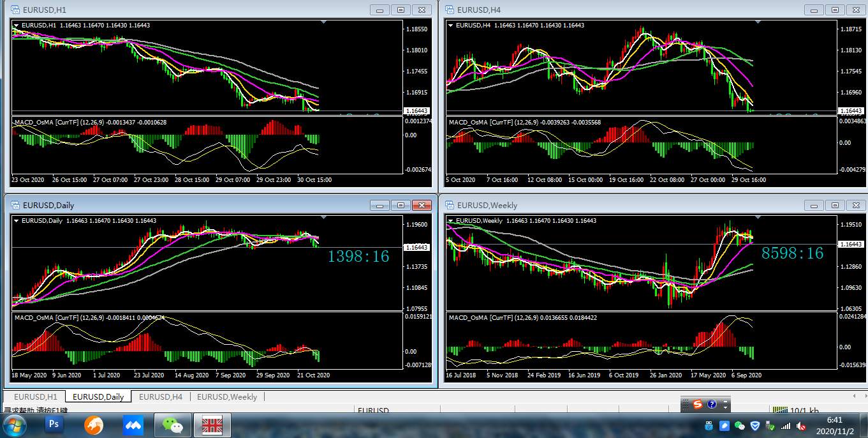
Task: Click the 1.19510 price scale value on Weekly
Action: [x=851, y=225]
